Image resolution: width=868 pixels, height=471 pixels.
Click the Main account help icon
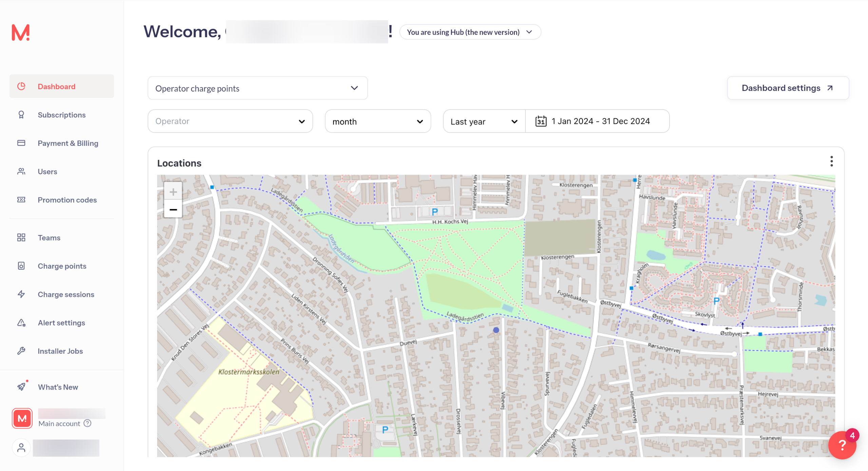point(88,423)
